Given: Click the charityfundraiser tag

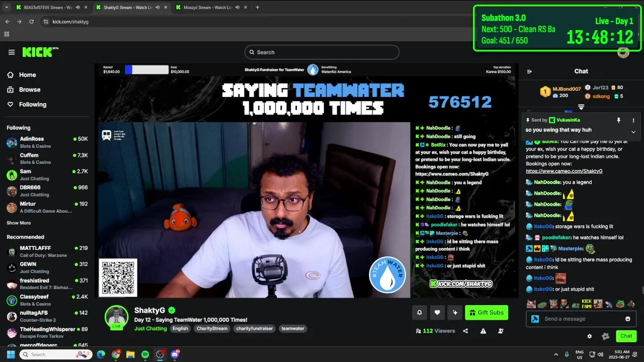Looking at the screenshot, I should pyautogui.click(x=255, y=328).
